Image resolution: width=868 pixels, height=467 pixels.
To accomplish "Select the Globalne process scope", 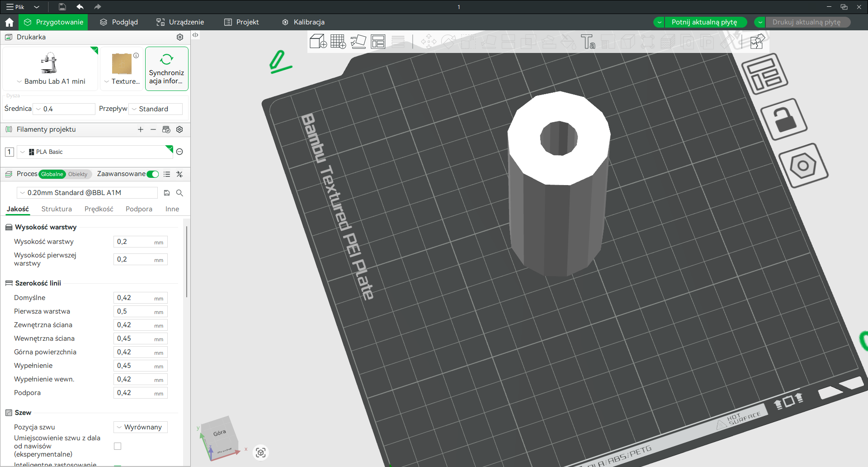I will (52, 174).
